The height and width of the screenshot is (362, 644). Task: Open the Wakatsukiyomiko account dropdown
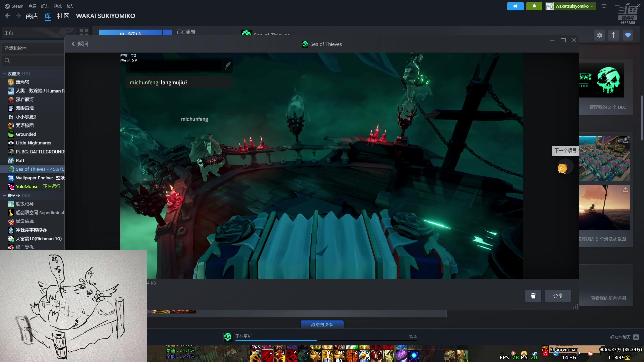[571, 6]
